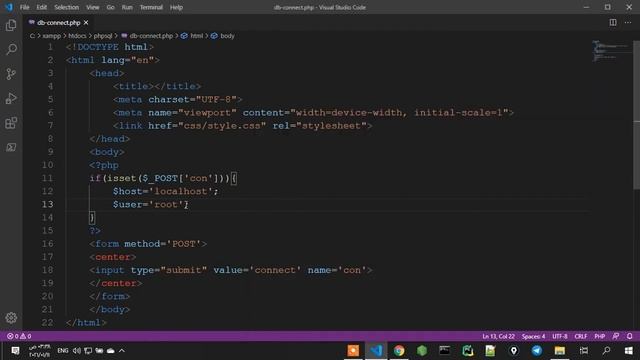
Task: Click the editor minimap preview
Action: pos(610,51)
